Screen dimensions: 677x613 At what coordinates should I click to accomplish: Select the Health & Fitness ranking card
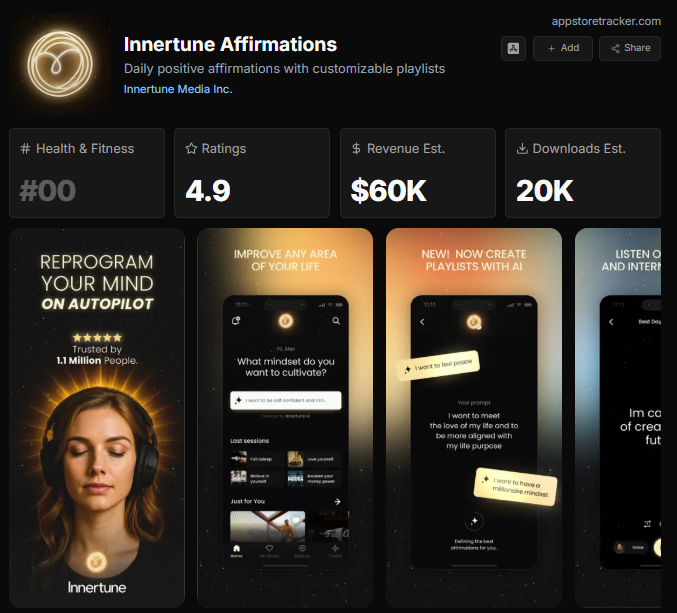tap(87, 173)
